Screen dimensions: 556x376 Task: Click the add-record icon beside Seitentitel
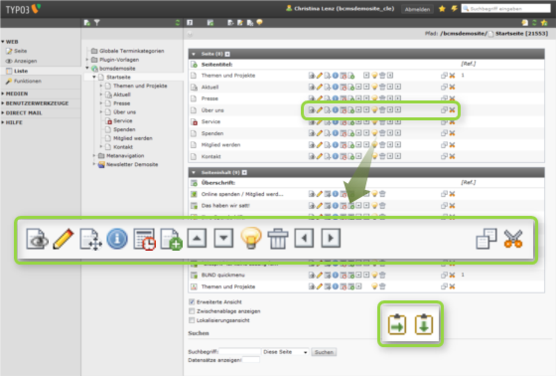pos(194,65)
